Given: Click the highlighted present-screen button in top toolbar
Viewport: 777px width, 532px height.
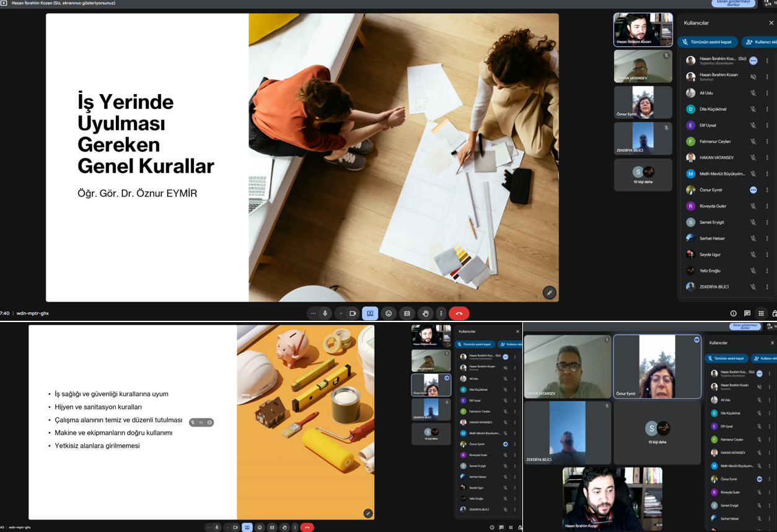Looking at the screenshot, I should 370,313.
